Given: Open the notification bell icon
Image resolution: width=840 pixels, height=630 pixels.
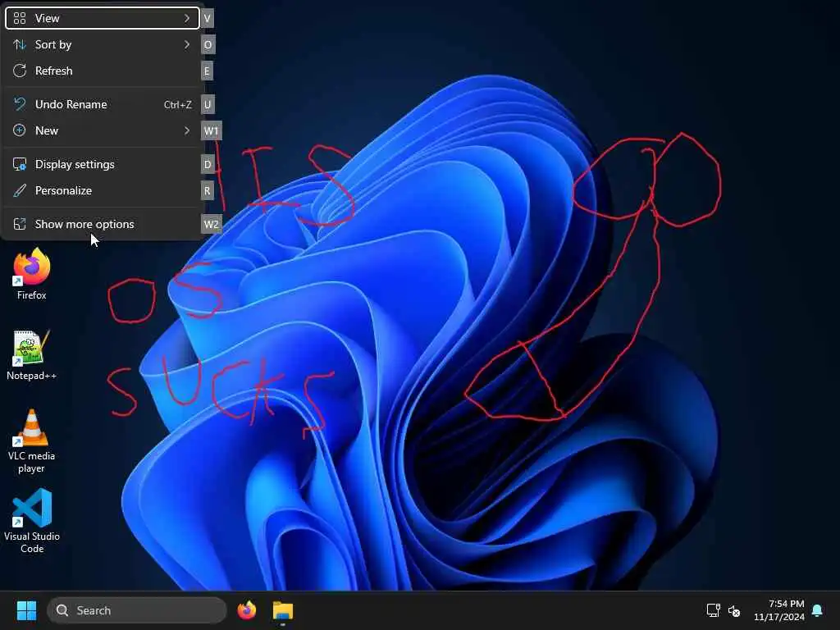Looking at the screenshot, I should [818, 610].
